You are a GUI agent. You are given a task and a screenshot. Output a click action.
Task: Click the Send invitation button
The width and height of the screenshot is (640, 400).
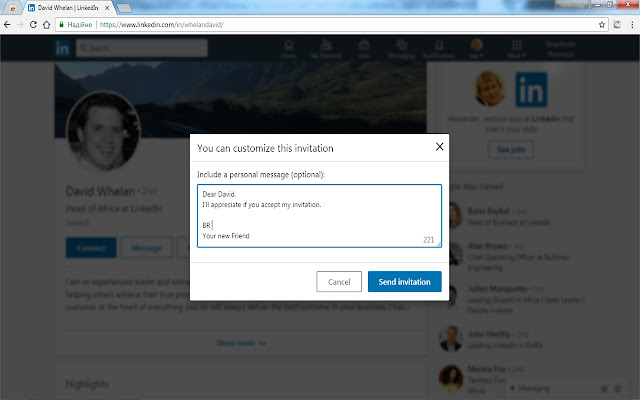(x=404, y=282)
